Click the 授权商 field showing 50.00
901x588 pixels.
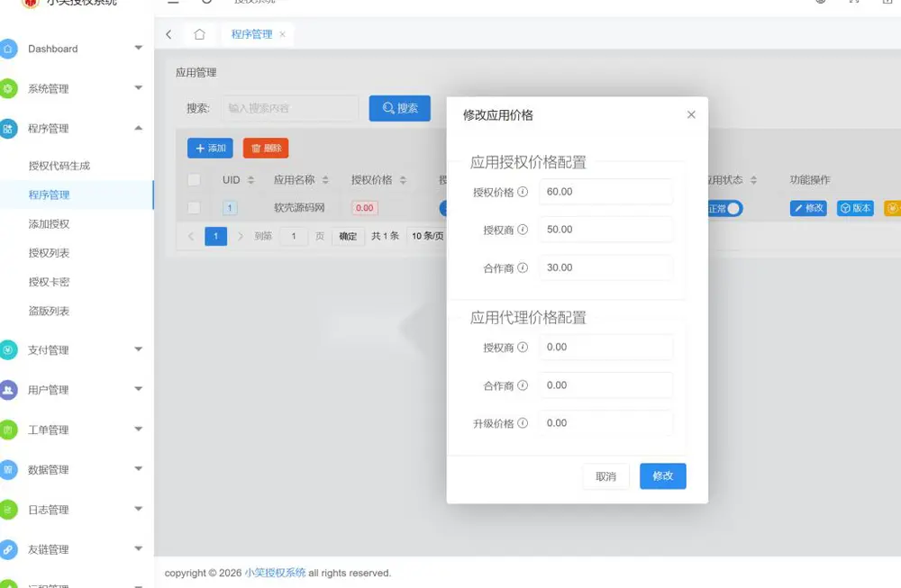(605, 230)
